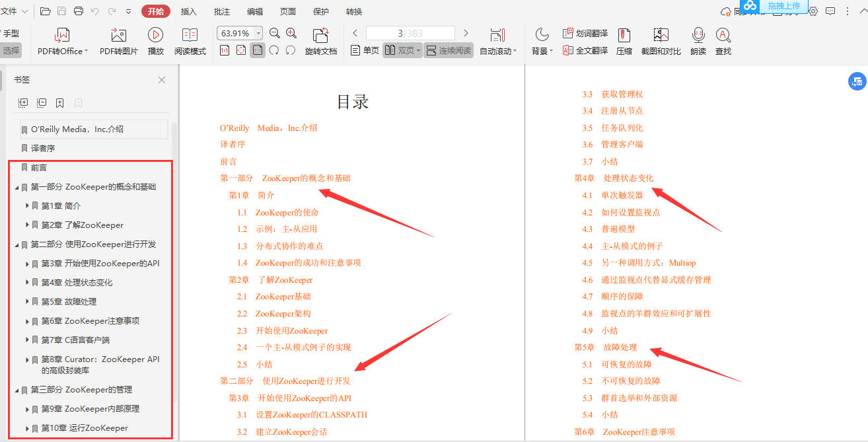Viewport: 868px width, 442px height.
Task: Open 划词翻译 word translation
Action: coord(585,33)
